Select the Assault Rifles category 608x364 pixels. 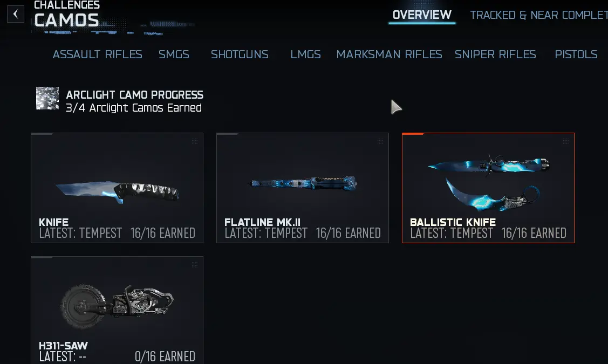point(97,54)
